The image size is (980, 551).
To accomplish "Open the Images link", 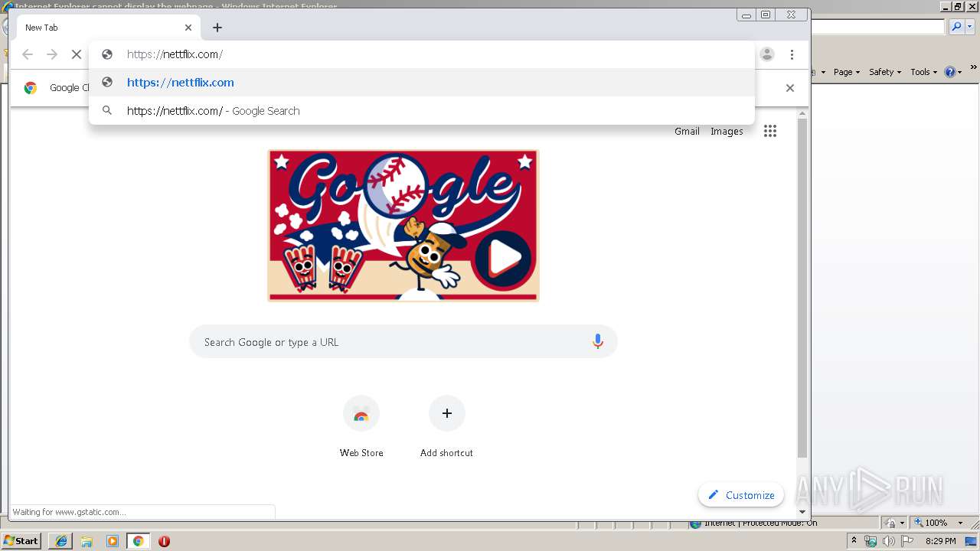I will [727, 131].
